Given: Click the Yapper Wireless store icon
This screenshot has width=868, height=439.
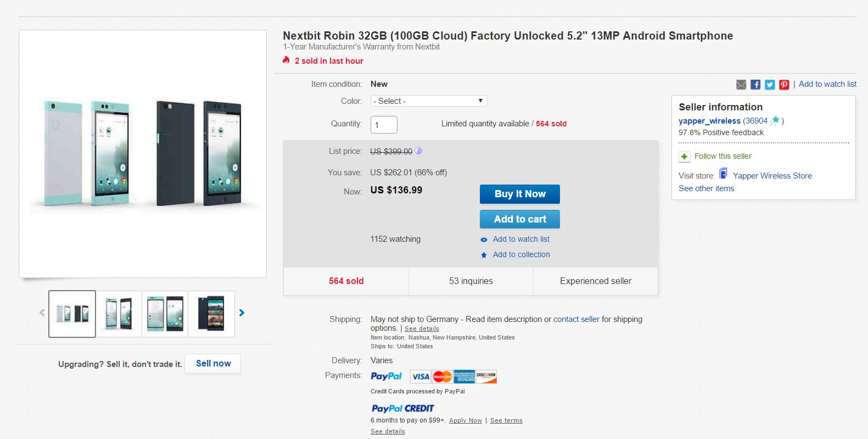Looking at the screenshot, I should [x=724, y=174].
